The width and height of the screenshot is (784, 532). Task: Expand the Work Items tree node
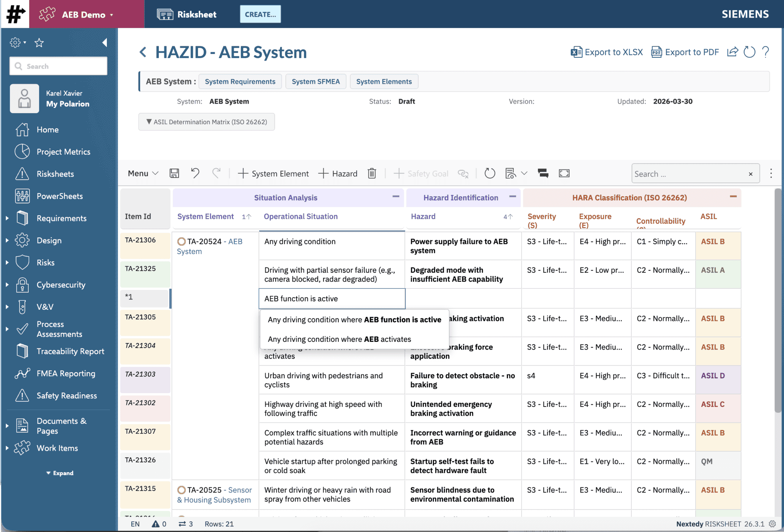point(7,448)
